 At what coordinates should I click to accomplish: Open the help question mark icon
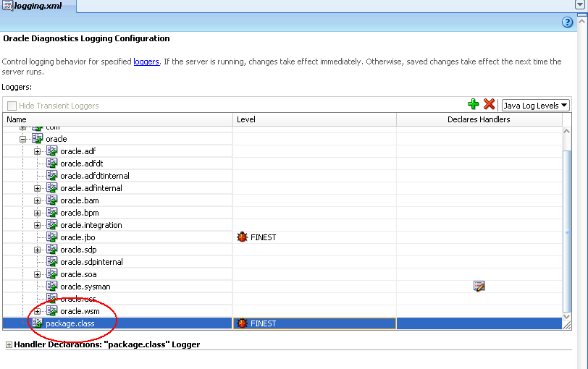pos(567,22)
